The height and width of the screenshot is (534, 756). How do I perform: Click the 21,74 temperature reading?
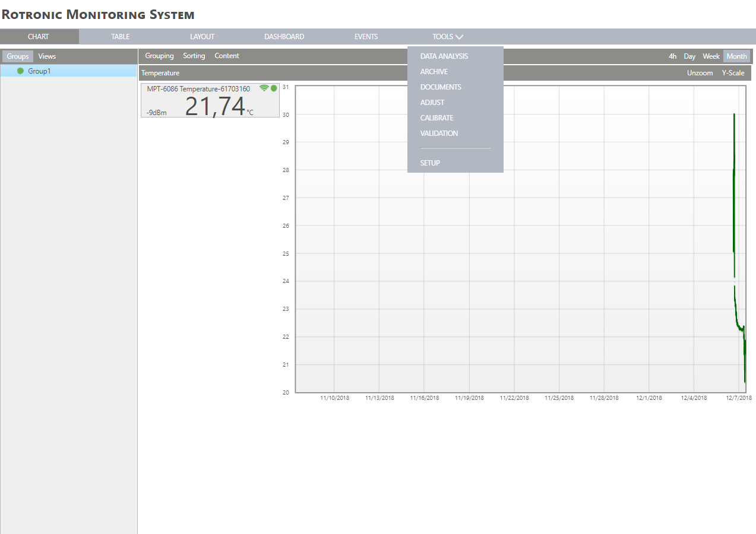[x=215, y=106]
